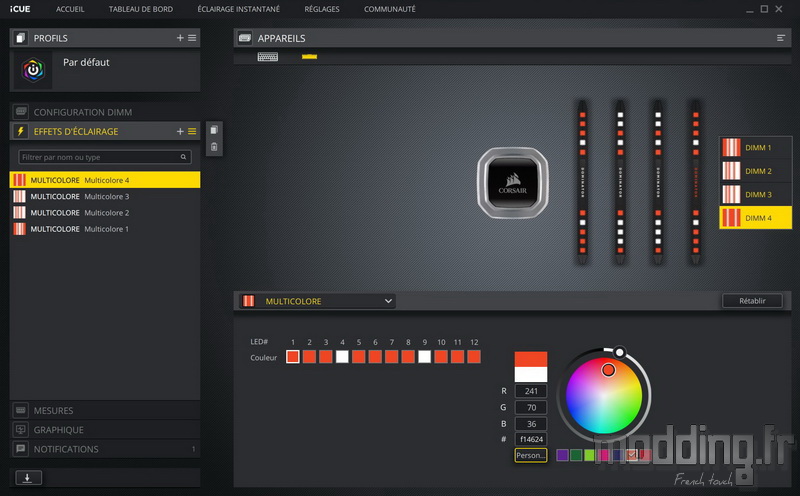Click the Rétablir button
The height and width of the screenshot is (496, 800).
[752, 301]
